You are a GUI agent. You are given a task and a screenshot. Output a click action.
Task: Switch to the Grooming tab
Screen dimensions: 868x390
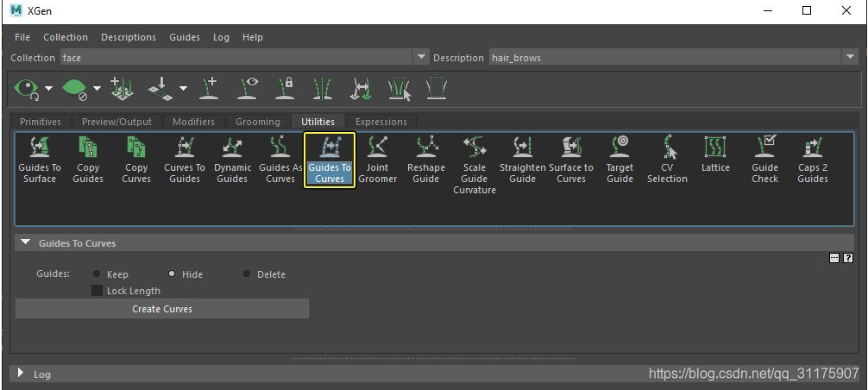point(258,122)
